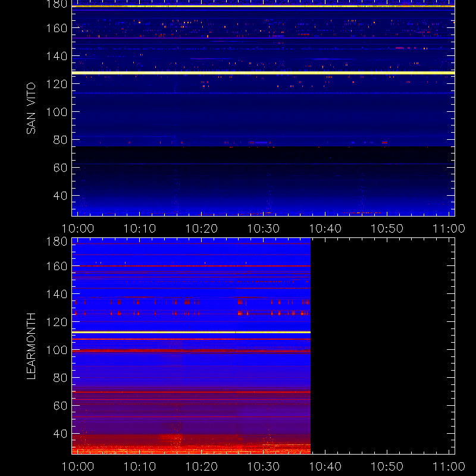Viewport: 476px width, 476px height.
Task: Click the 11:00 time label under Learmonth plot
Action: pos(449,466)
